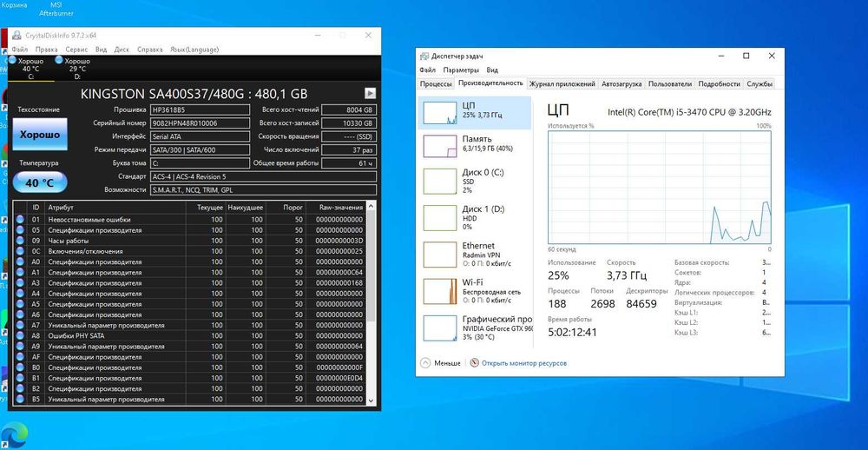Click status dot for attribute A1 row

(x=21, y=272)
